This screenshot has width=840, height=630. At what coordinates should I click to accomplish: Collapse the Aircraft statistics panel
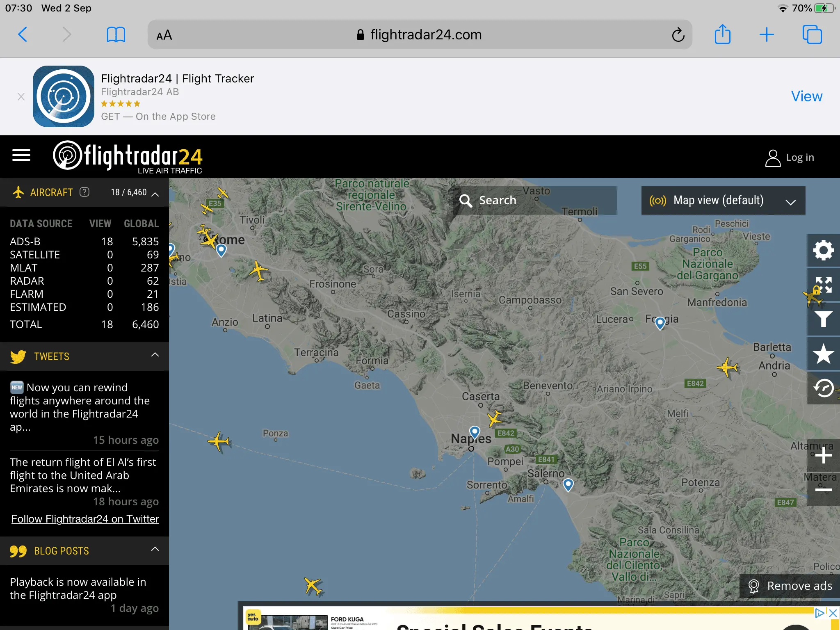155,194
